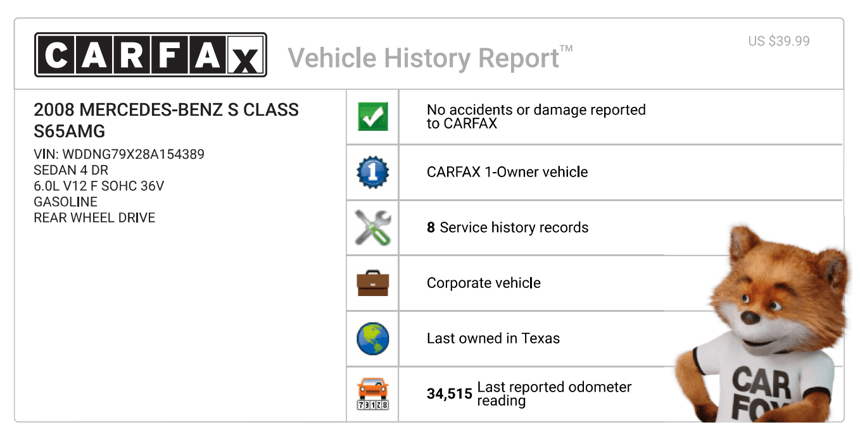Viewport: 860px width, 439px height.
Task: Click the CARFAX 1-Owner vehicle text
Action: coord(507,172)
